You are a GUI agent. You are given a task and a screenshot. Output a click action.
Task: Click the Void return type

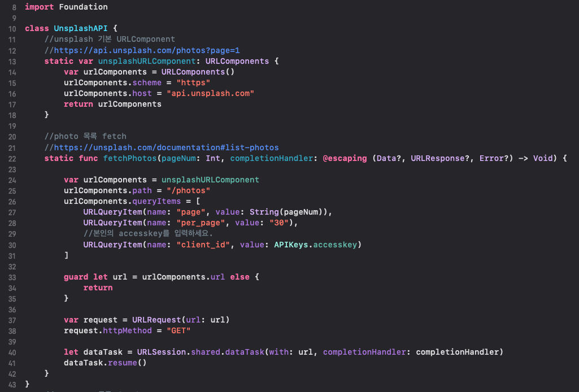tap(543, 158)
